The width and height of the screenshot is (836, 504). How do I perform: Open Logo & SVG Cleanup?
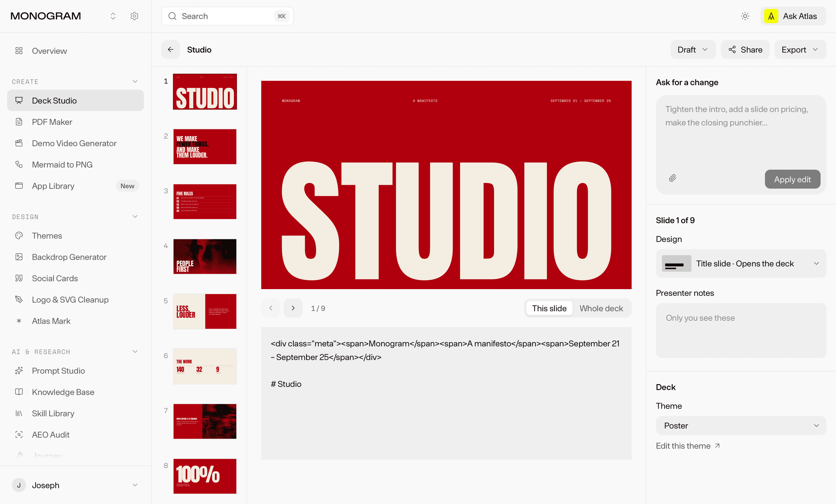click(x=75, y=300)
